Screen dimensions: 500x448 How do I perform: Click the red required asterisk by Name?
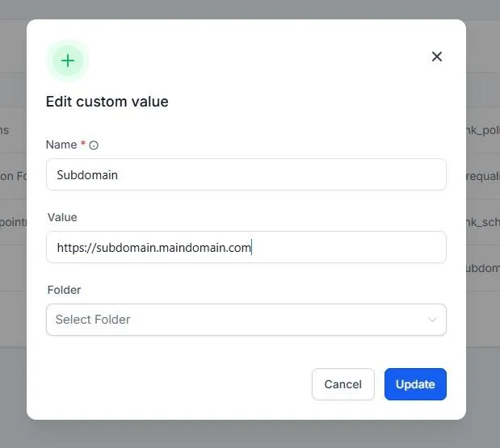pos(83,143)
